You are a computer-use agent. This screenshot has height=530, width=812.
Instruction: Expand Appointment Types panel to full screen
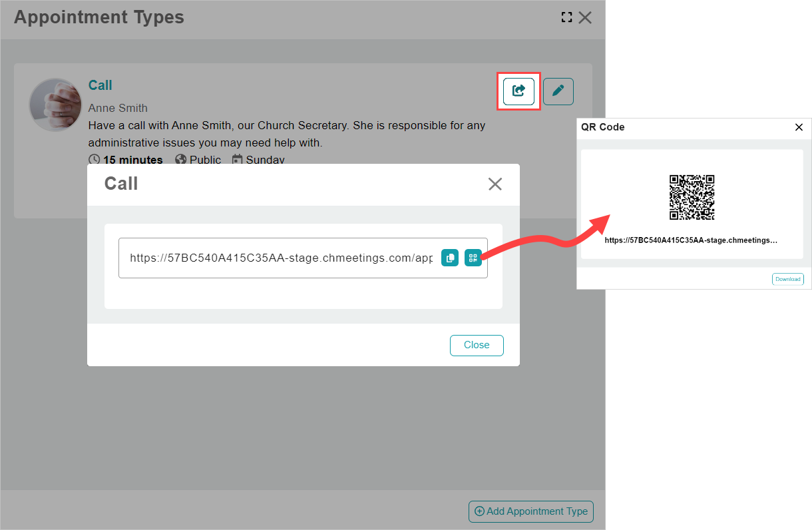566,17
